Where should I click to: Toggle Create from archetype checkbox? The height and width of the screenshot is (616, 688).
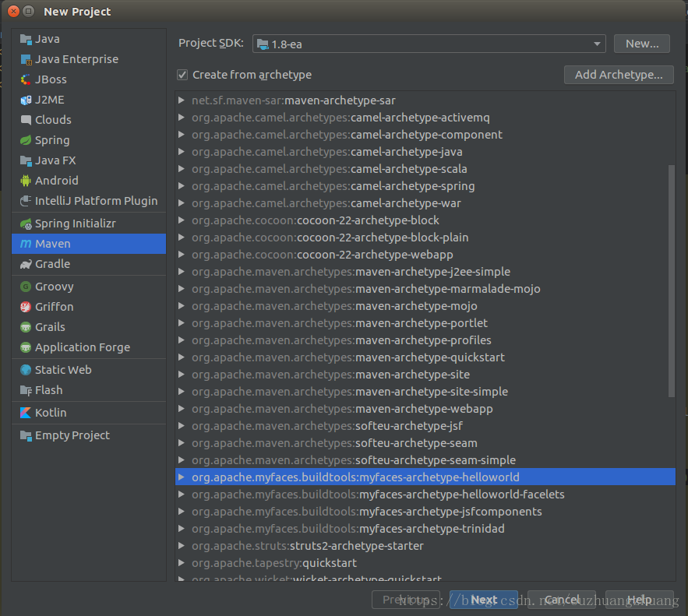click(182, 75)
